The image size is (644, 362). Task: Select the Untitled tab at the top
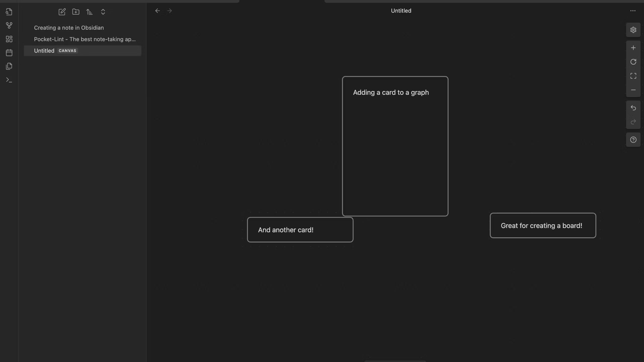[x=401, y=11]
